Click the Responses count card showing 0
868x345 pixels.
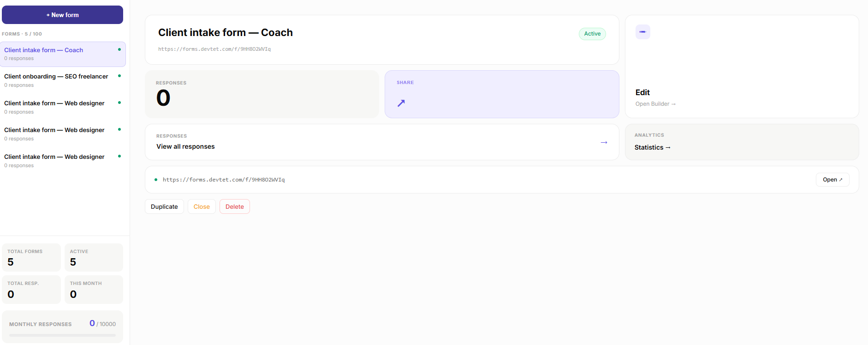point(262,94)
